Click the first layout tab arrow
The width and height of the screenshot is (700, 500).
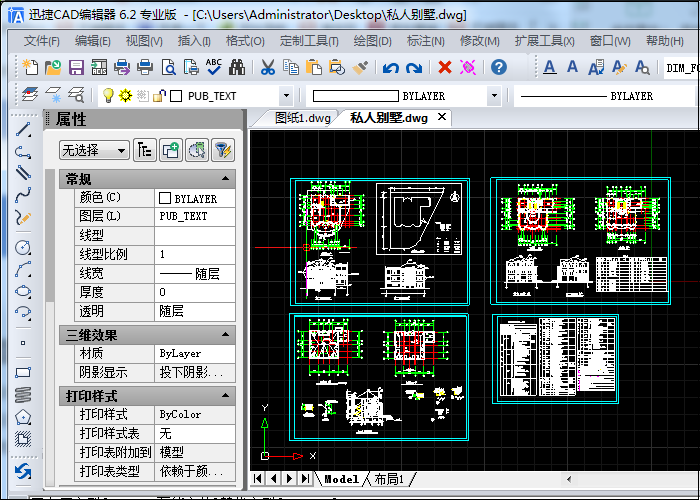coord(258,479)
